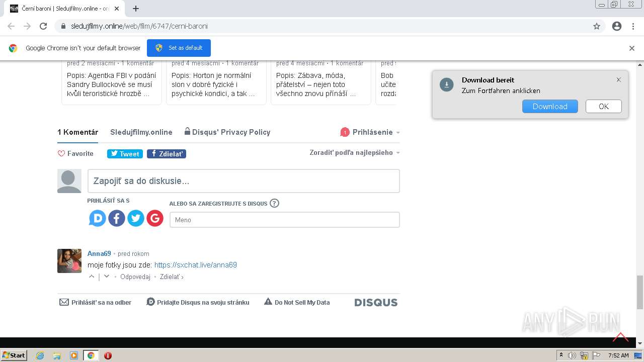Viewport: 644px width, 362px height.
Task: Open Anna69's user profile name
Action: pyautogui.click(x=99, y=253)
